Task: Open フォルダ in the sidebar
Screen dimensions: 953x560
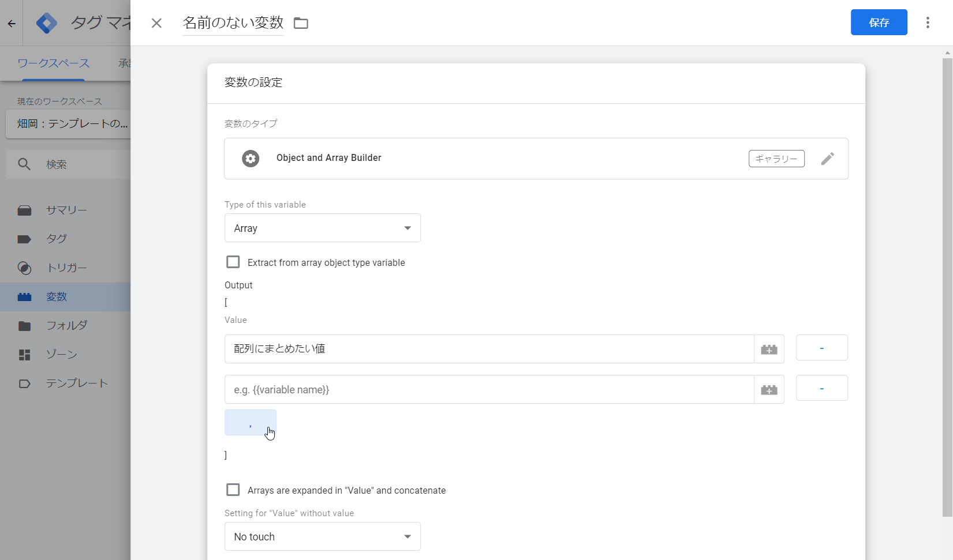Action: [x=65, y=325]
